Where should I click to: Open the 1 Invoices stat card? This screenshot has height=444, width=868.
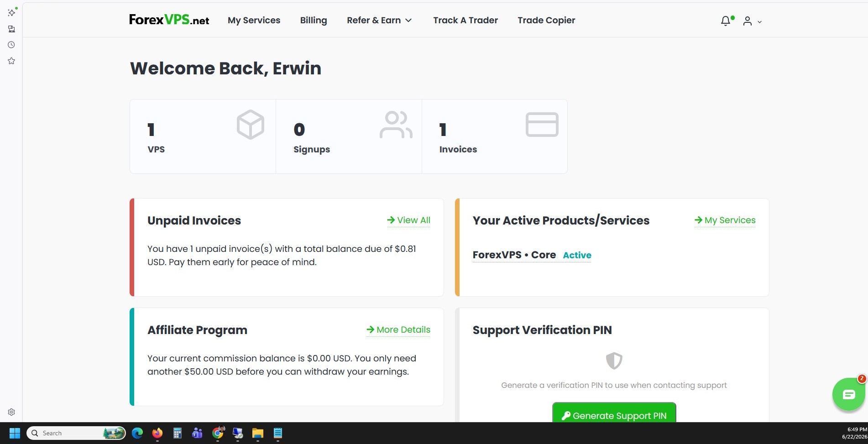[x=495, y=136]
